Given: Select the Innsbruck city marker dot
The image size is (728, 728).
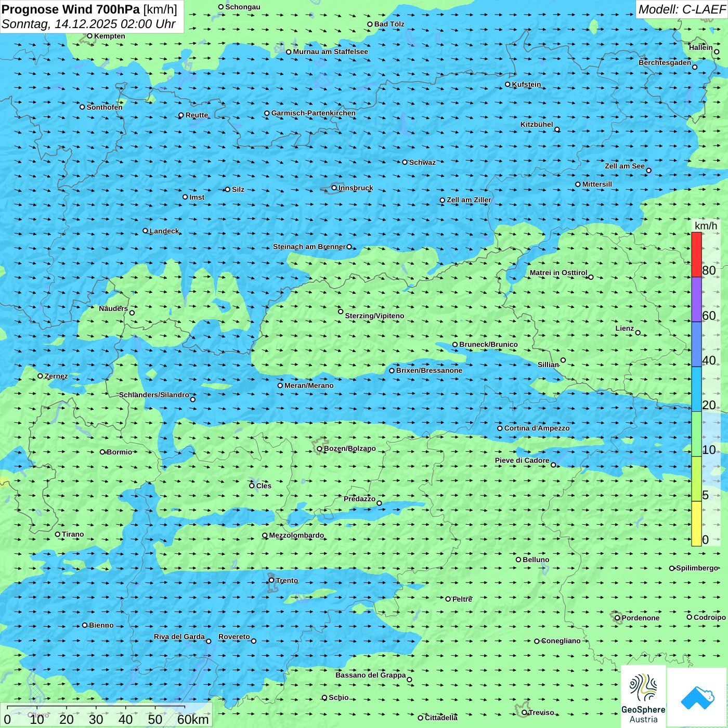Looking at the screenshot, I should [334, 188].
